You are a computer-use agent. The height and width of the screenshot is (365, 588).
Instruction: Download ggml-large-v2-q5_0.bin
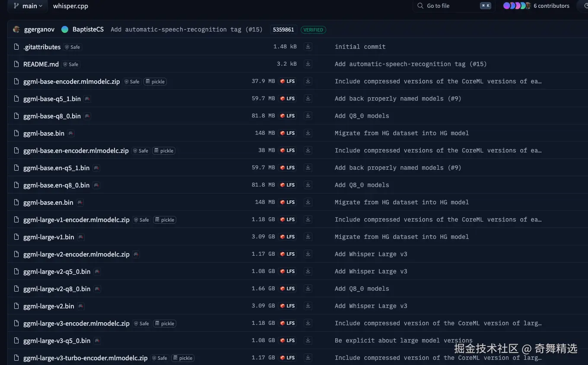point(308,271)
